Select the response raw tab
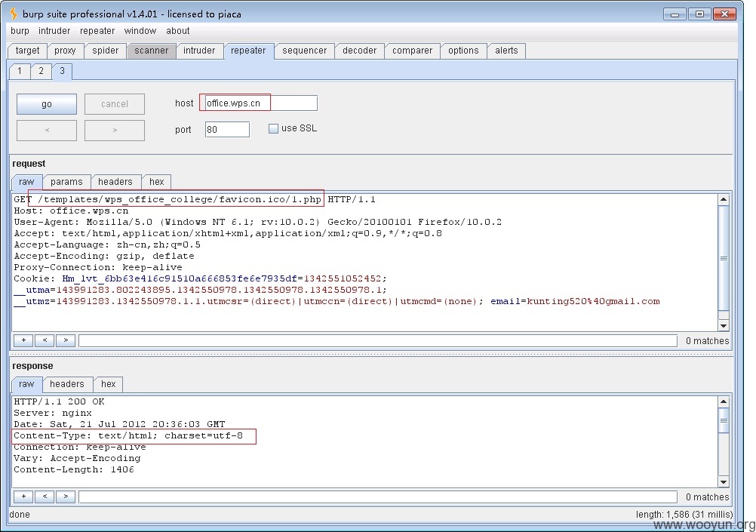Image resolution: width=756 pixels, height=532 pixels. pos(26,384)
